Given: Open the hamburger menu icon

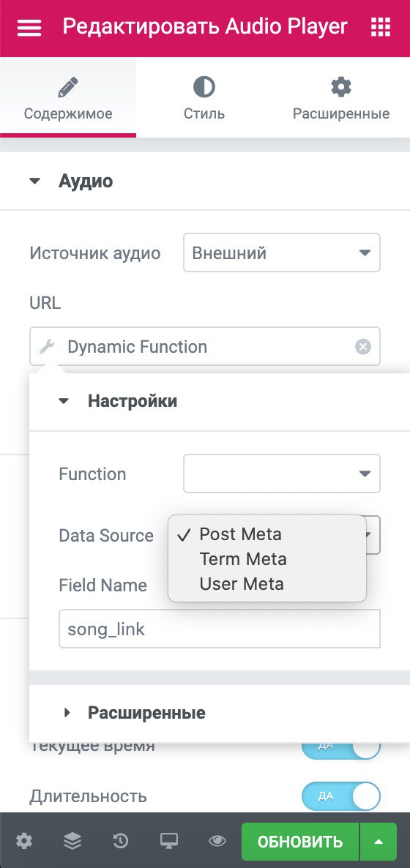Looking at the screenshot, I should coord(29,28).
